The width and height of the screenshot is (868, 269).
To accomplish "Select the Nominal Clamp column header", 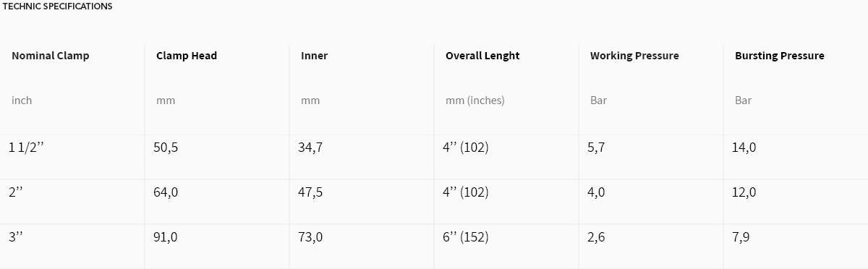I will click(51, 56).
